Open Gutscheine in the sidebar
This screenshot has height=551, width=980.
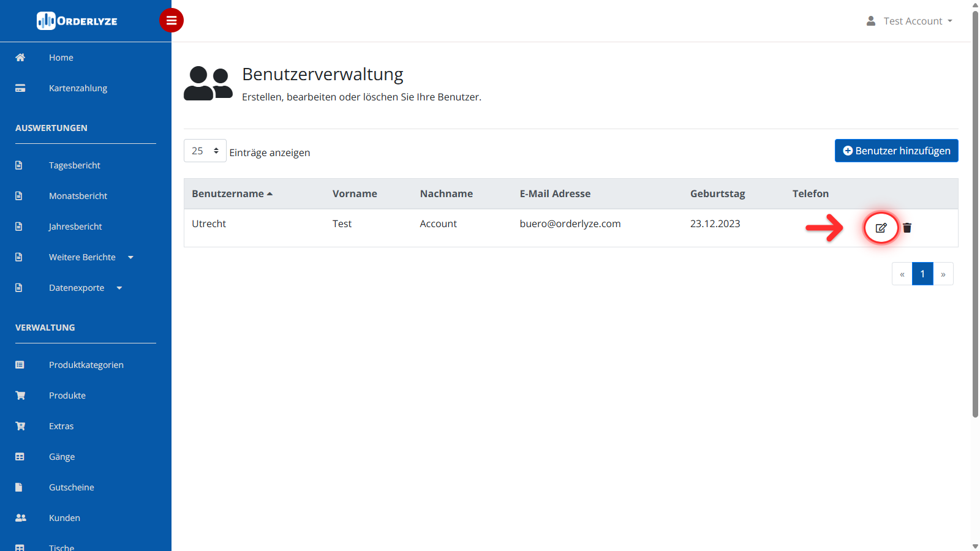tap(72, 487)
